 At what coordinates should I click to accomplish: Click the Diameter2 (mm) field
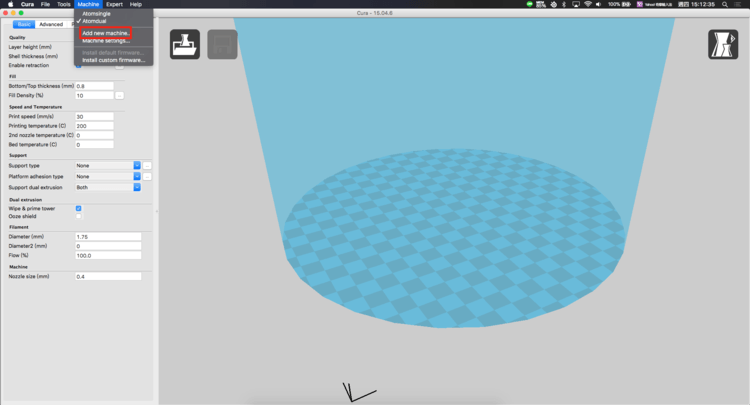(108, 246)
